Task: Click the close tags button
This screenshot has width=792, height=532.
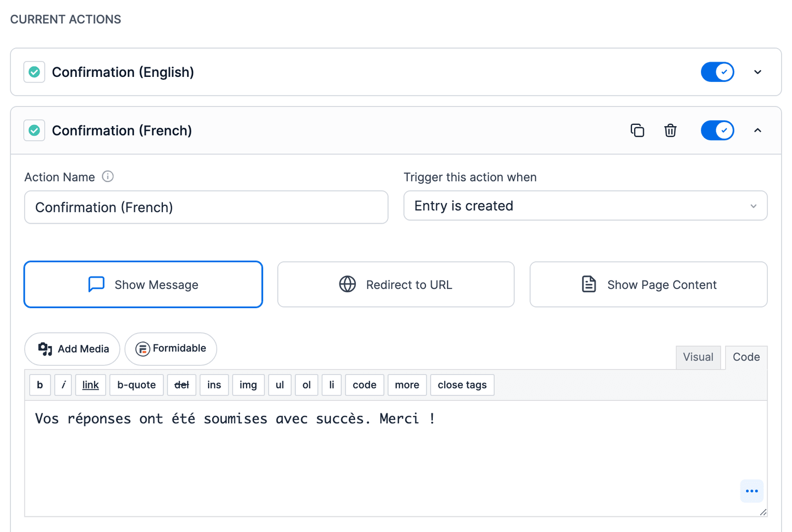Action: [x=462, y=385]
